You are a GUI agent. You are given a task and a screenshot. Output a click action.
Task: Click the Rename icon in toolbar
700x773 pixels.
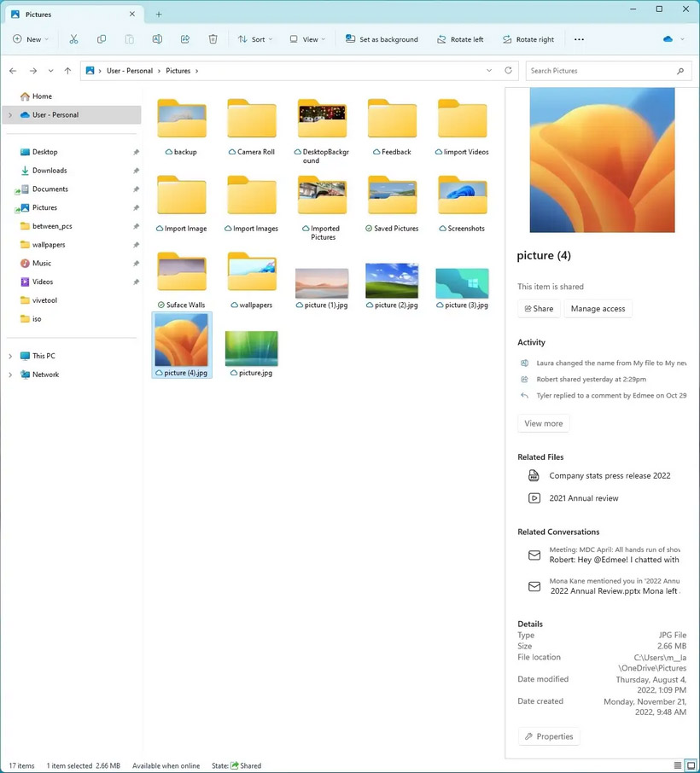(x=157, y=39)
